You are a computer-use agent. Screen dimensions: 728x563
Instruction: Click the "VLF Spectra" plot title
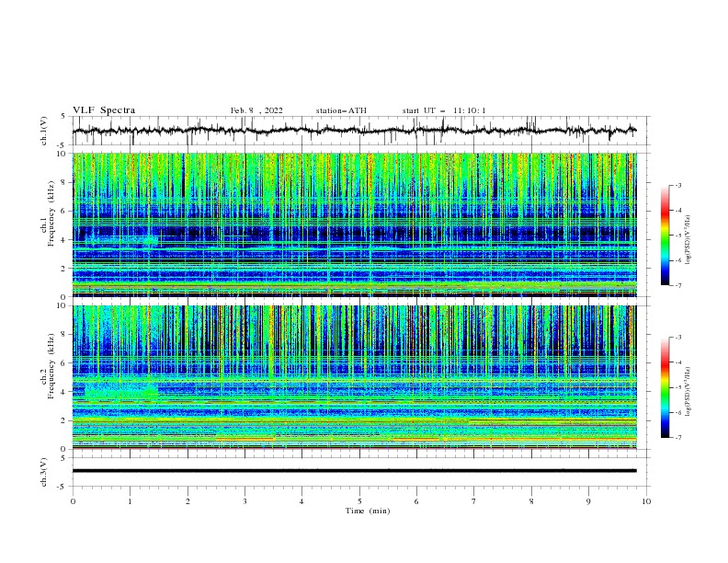tap(104, 110)
